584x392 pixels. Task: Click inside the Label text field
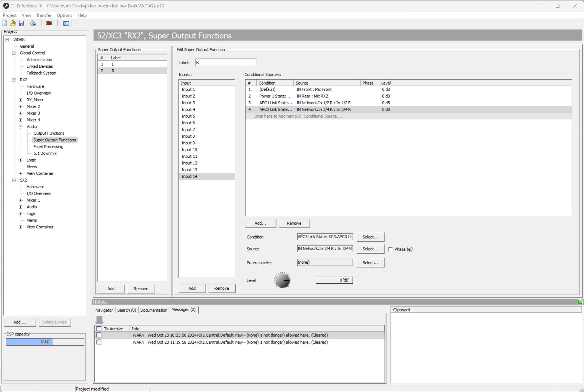[x=225, y=62]
